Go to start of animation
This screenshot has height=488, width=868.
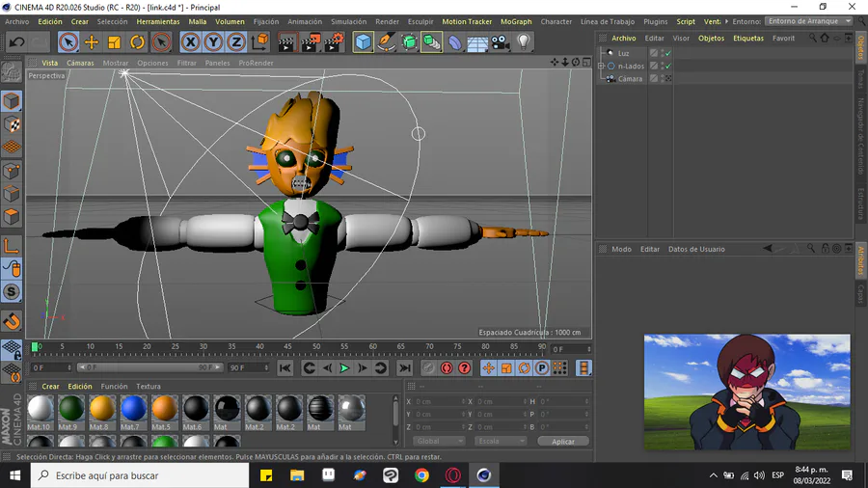tap(285, 368)
